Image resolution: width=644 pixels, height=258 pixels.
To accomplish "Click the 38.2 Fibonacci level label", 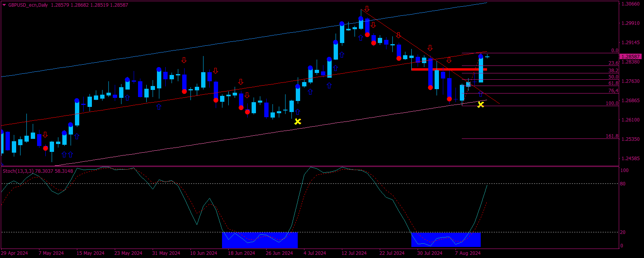I will click(613, 71).
